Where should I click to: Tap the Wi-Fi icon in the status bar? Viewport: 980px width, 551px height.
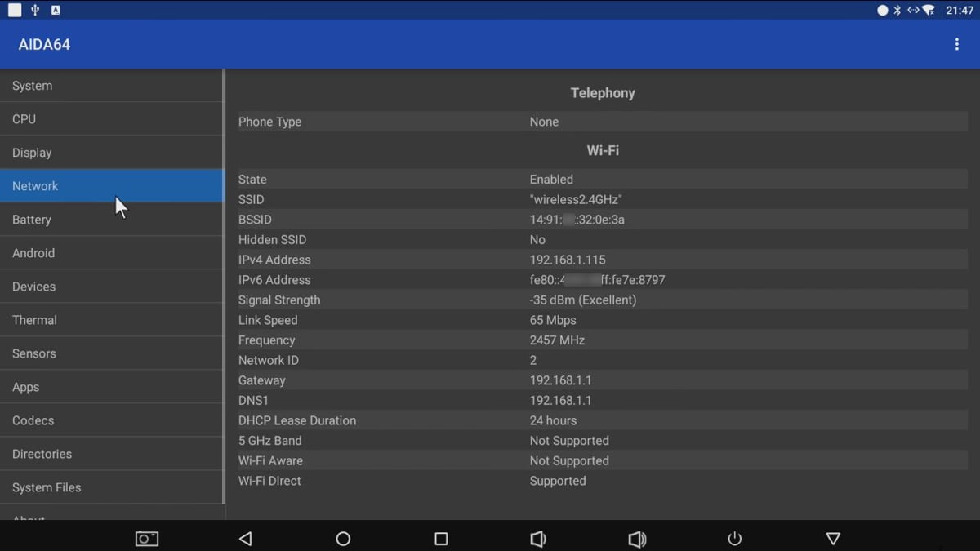pos(929,10)
